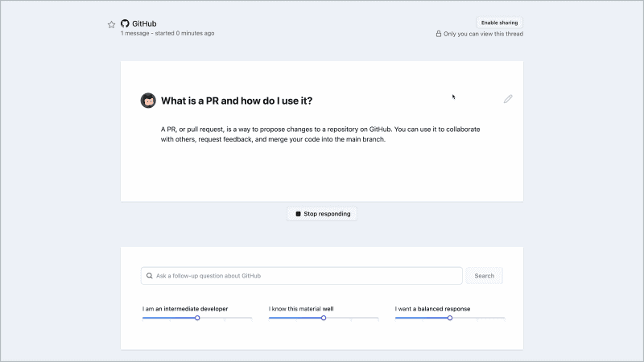Click the 'I know this material well' label
Screen dimensions: 644x362
tap(301, 309)
